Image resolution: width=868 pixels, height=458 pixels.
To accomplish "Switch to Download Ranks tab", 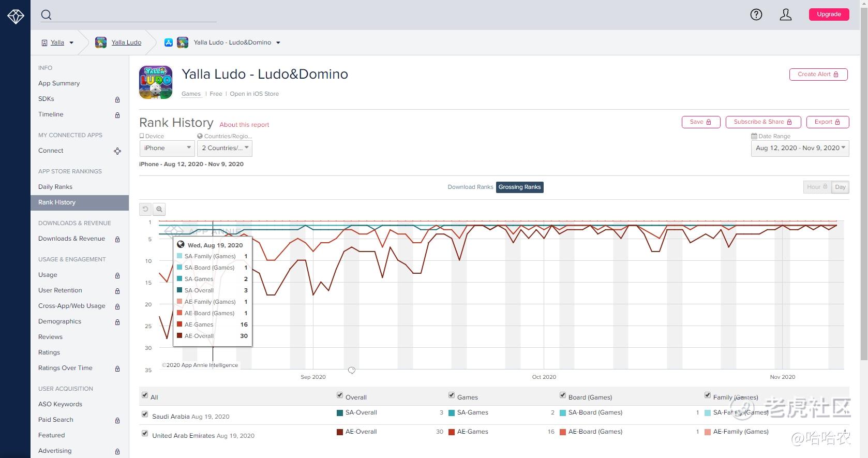I will pos(470,187).
